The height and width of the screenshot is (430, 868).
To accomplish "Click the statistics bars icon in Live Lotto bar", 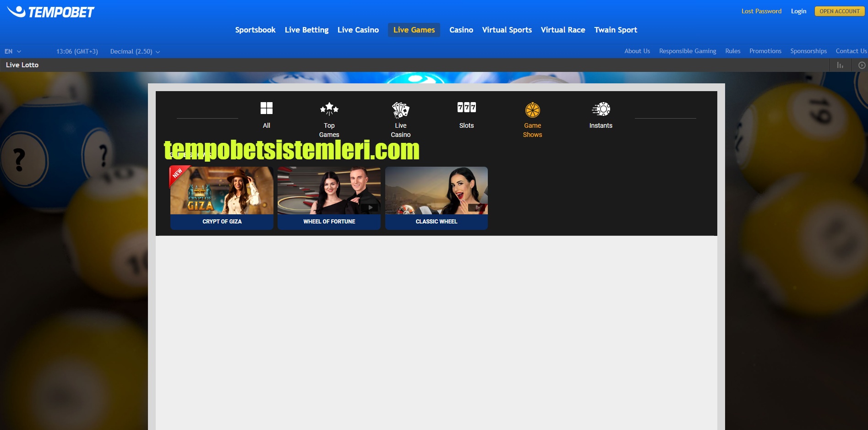I will point(840,65).
